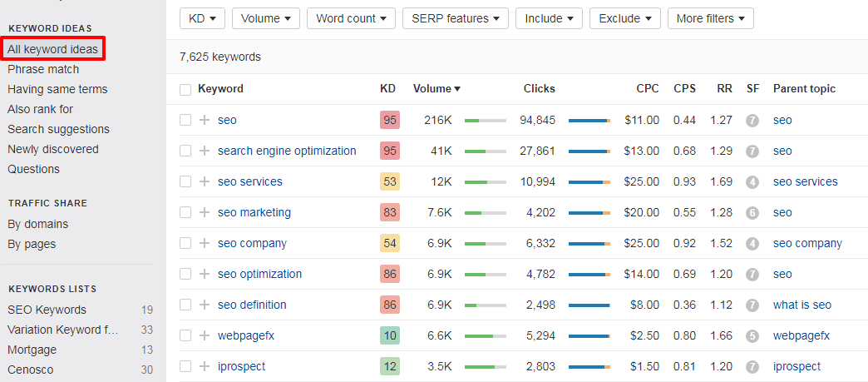Sort table by CPC column header
The image size is (868, 382).
(x=648, y=89)
